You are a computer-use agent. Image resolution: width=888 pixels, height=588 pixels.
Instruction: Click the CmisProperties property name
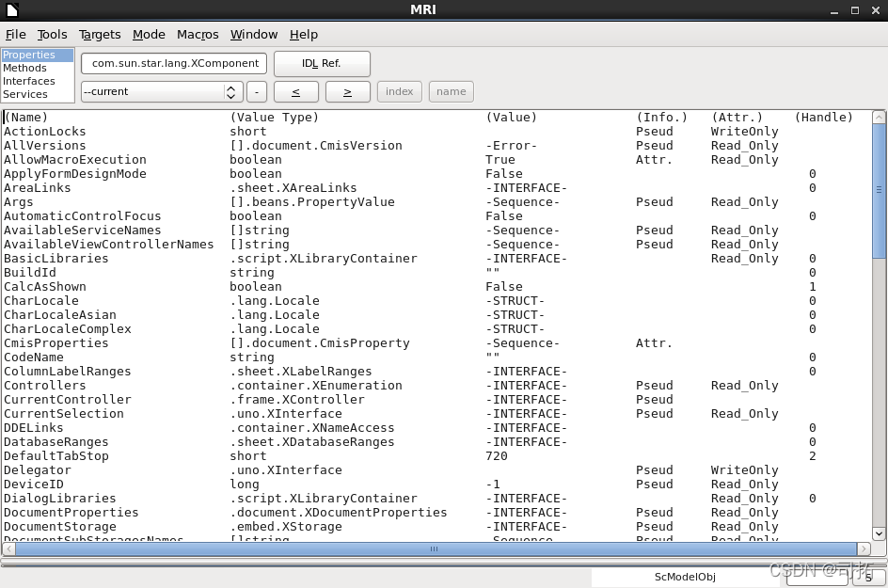pyautogui.click(x=56, y=343)
